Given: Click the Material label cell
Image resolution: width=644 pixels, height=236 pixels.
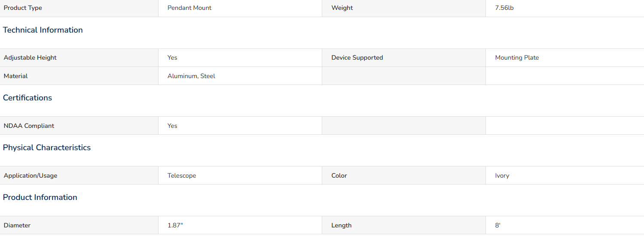Looking at the screenshot, I should 79,76.
